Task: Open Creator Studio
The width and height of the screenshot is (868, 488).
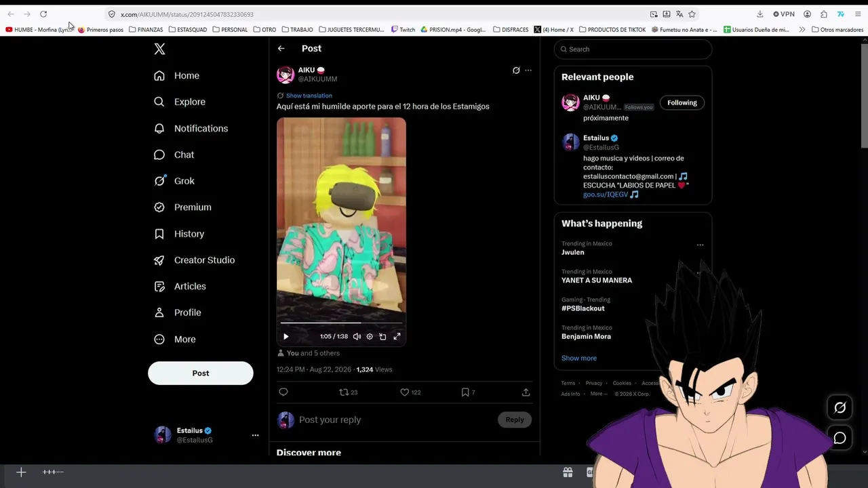Action: [195, 260]
